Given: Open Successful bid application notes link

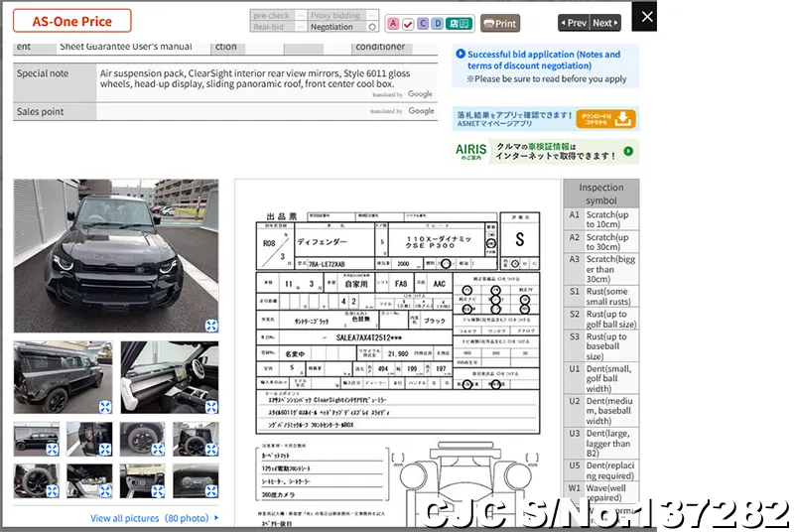Looking at the screenshot, I should pyautogui.click(x=543, y=60).
